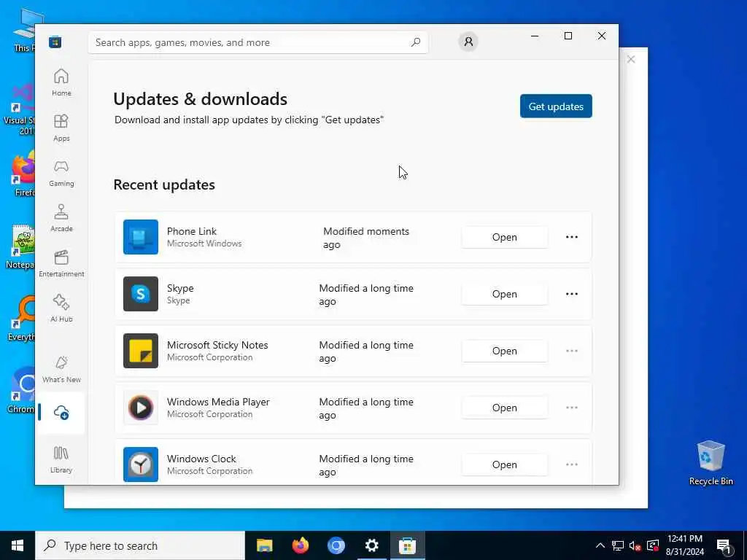747x560 pixels.
Task: Open File Explorer from the taskbar
Action: pyautogui.click(x=264, y=545)
